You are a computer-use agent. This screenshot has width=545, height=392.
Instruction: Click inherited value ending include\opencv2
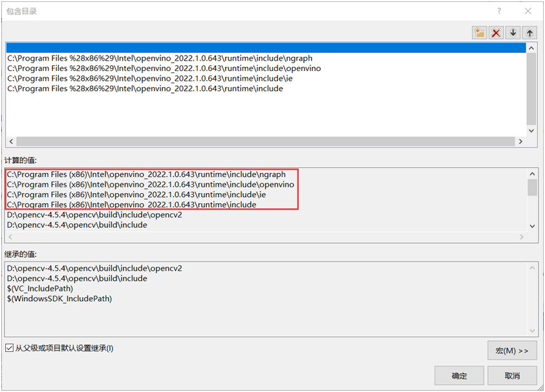point(94,269)
